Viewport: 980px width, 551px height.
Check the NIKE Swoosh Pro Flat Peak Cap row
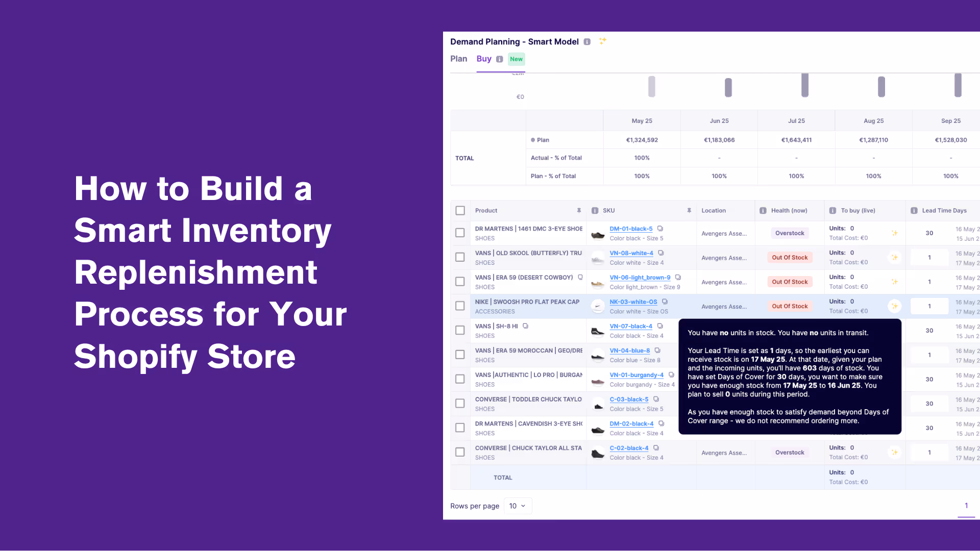click(x=460, y=306)
